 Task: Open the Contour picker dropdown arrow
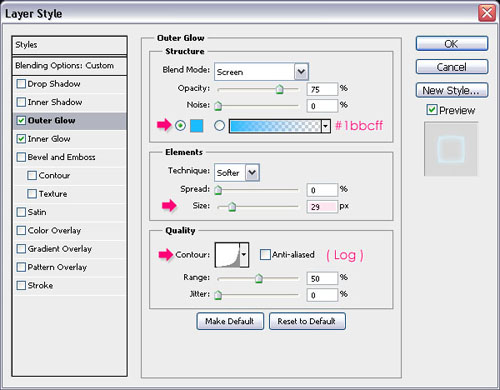pyautogui.click(x=244, y=255)
